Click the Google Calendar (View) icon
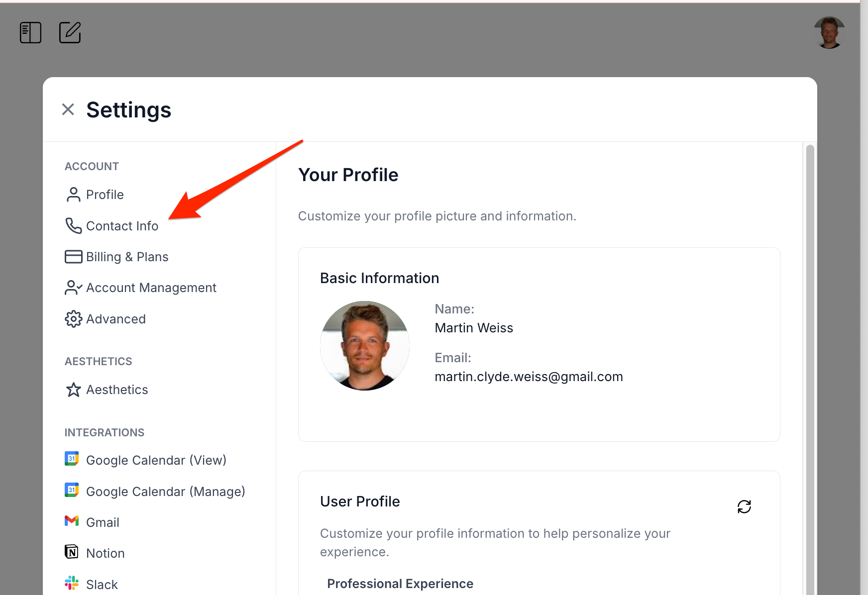 click(72, 459)
